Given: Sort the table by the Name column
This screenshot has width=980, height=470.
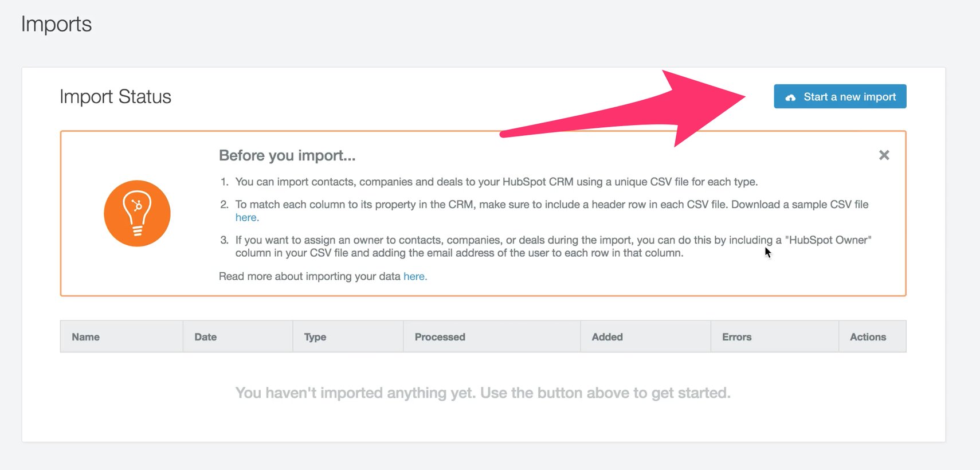Looking at the screenshot, I should [x=85, y=336].
